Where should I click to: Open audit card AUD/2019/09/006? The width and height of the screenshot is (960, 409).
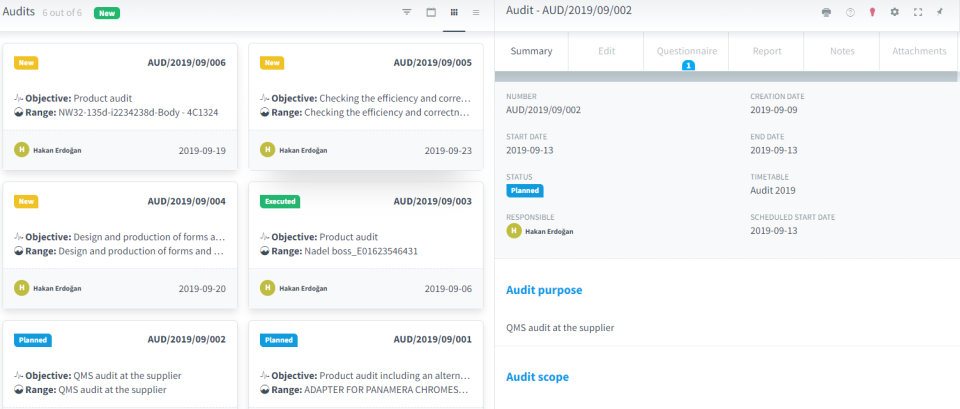[120, 105]
